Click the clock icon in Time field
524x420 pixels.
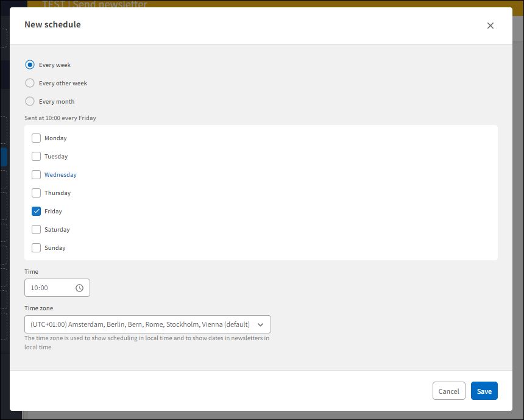[x=79, y=288]
